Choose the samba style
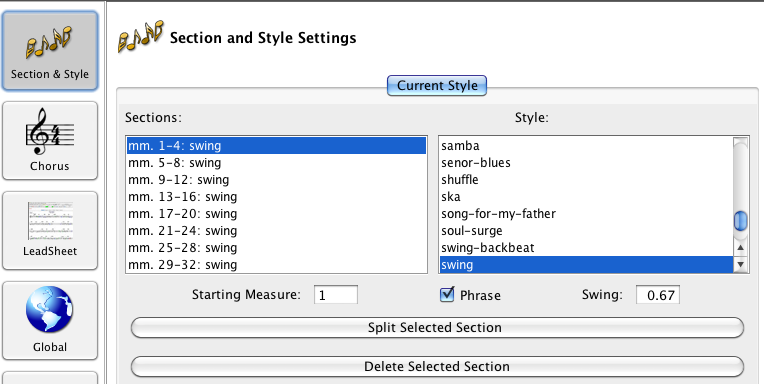 pyautogui.click(x=586, y=146)
